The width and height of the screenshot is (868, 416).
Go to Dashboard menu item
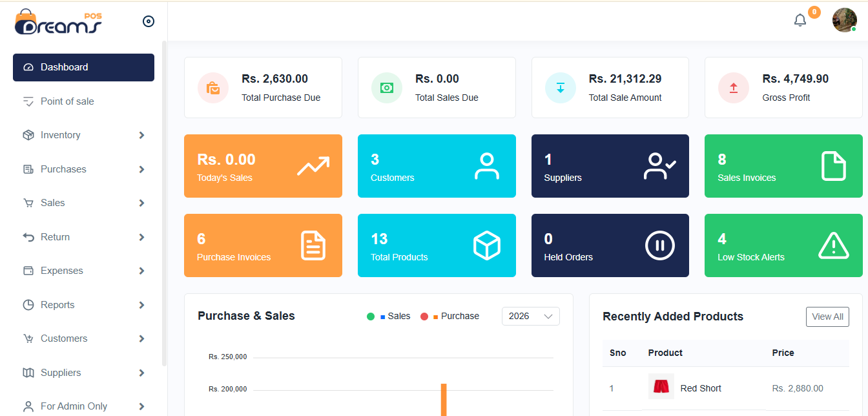(x=83, y=67)
